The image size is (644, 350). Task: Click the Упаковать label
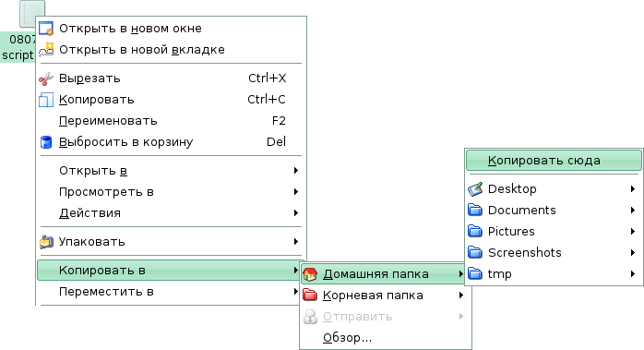coord(91,242)
